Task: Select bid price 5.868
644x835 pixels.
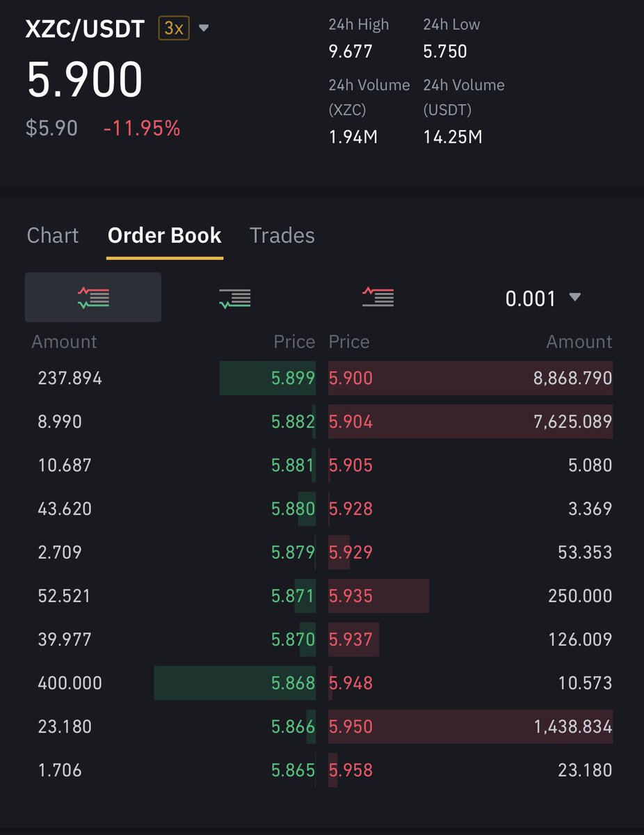Action: pos(293,683)
